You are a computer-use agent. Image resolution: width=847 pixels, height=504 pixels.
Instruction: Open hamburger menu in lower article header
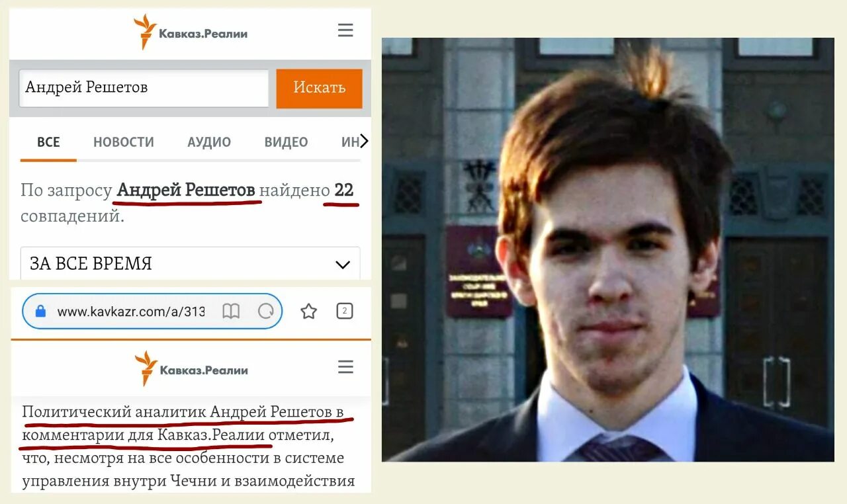(x=345, y=367)
